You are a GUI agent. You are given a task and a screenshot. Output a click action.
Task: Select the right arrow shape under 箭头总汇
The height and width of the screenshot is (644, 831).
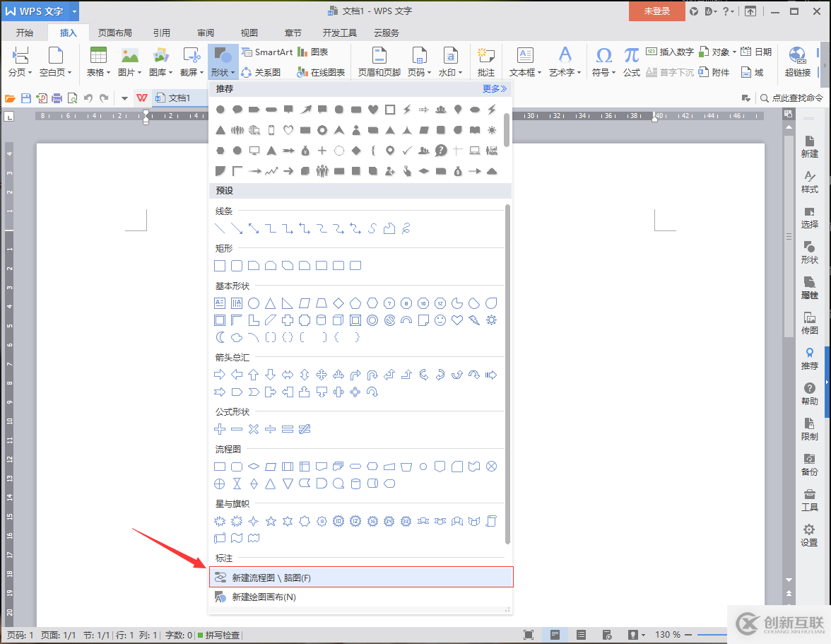point(219,375)
